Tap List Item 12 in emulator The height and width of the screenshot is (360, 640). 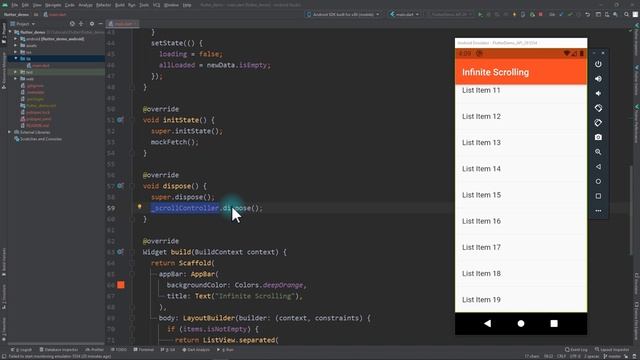tap(521, 116)
